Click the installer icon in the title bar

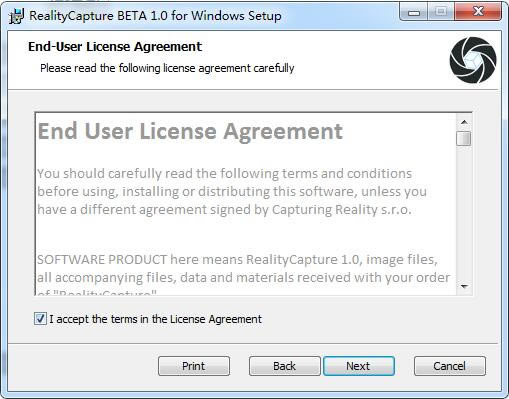tap(16, 16)
